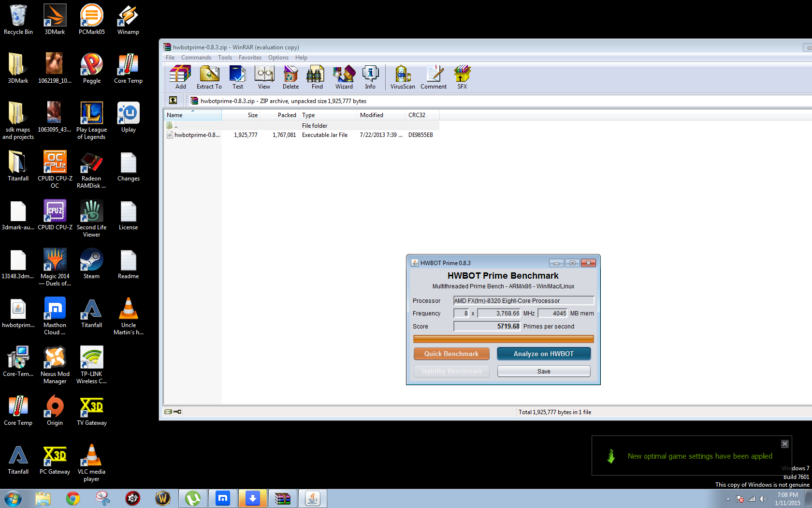
Task: Select Play League of Legends shortcut
Action: tap(92, 120)
